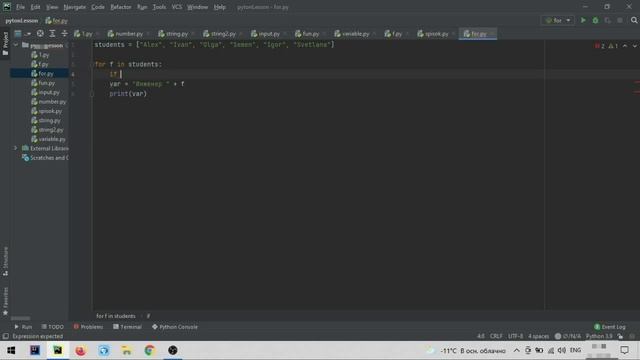The image size is (640, 360).
Task: Toggle read-only lock icon in status bar
Action: [x=620, y=336]
